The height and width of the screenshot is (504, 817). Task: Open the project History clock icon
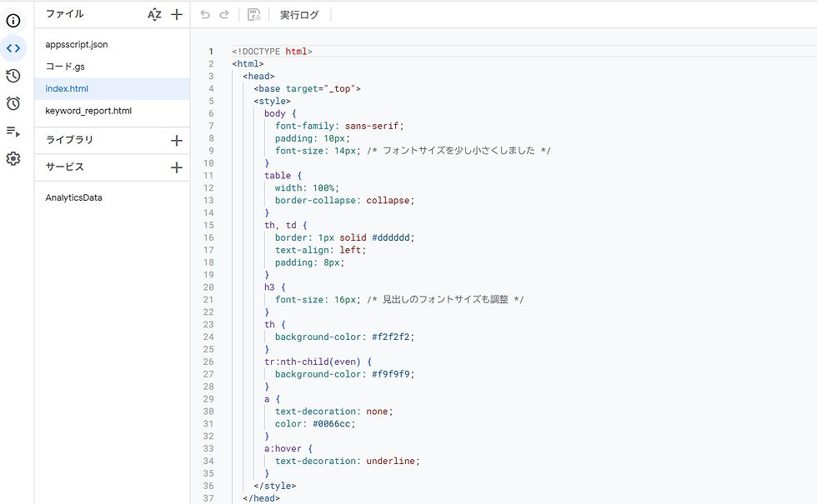click(x=13, y=76)
